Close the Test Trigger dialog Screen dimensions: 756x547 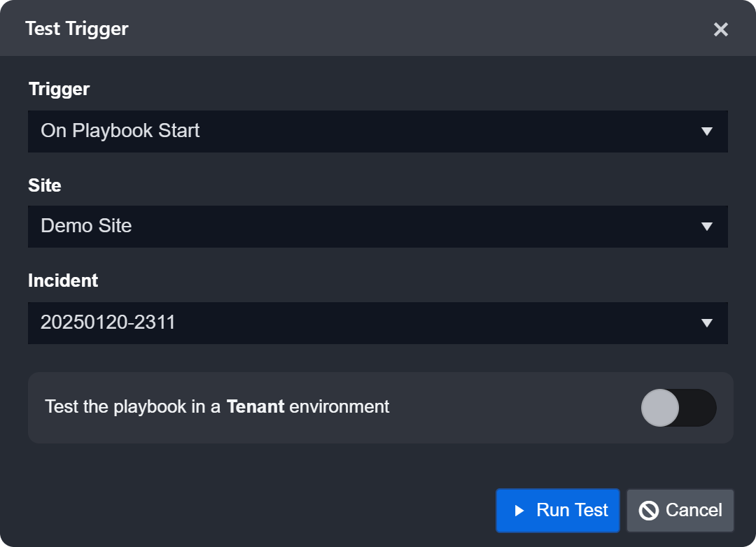pos(720,29)
